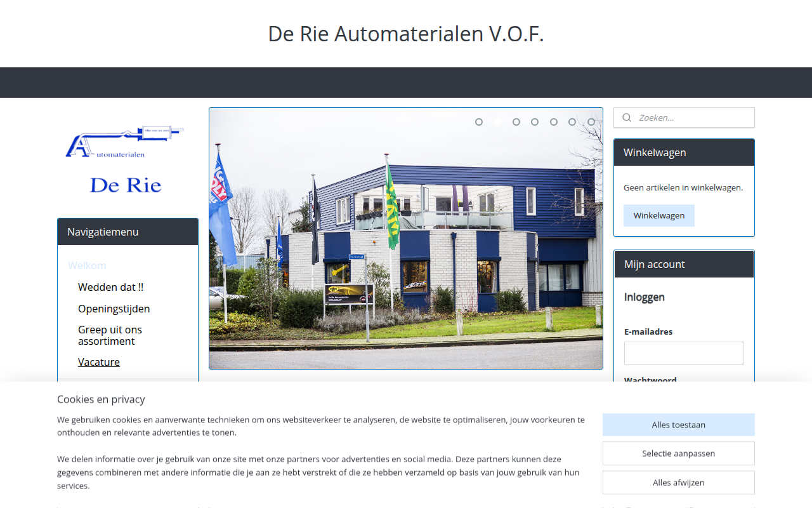Open the Welkom navigation item
This screenshot has width=812, height=508.
point(87,265)
